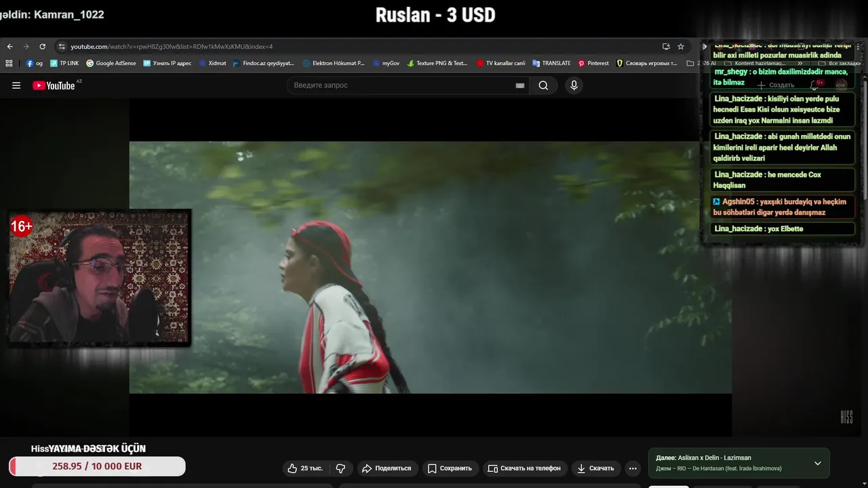Click the 'Сохранить' save button

click(x=450, y=468)
